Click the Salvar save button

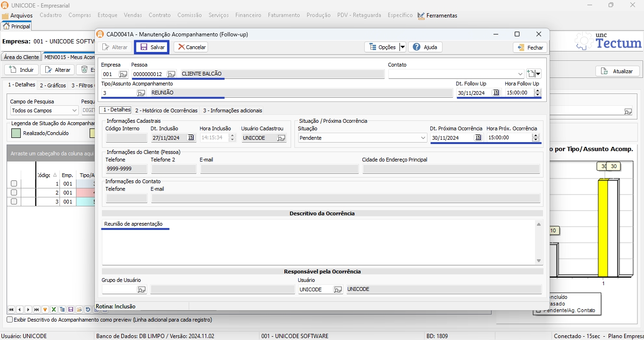152,47
